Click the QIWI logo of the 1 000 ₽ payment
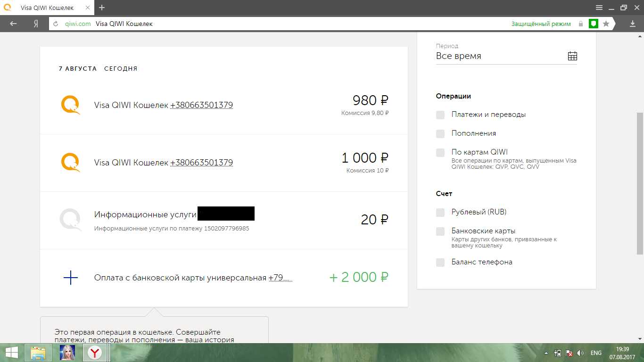Image resolution: width=644 pixels, height=362 pixels. coord(71,163)
